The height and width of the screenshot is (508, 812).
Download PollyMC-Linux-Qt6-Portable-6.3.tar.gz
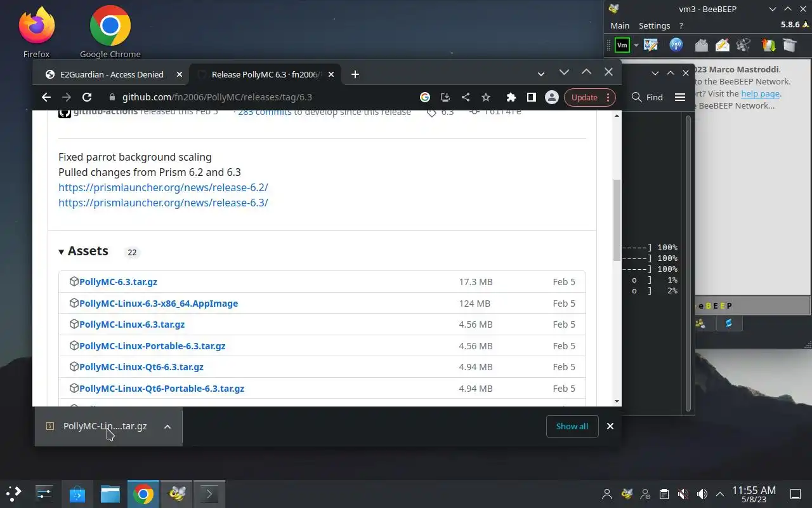[x=162, y=389]
